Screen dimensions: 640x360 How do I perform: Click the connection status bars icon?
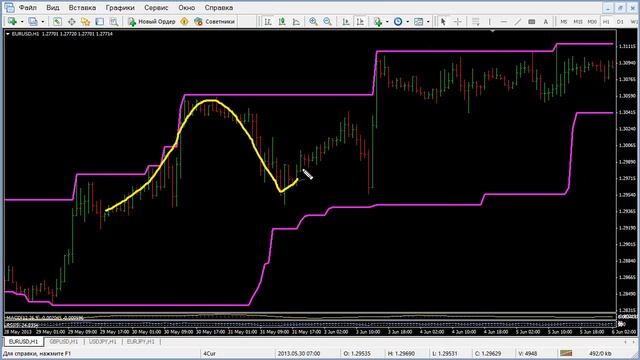(x=566, y=353)
